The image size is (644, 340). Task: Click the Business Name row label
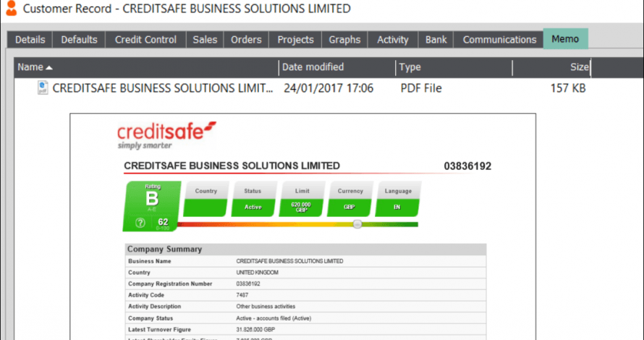150,261
